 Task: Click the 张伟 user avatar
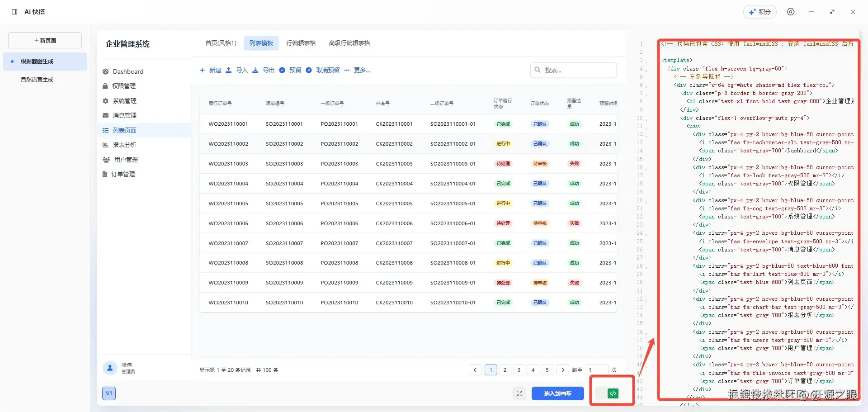point(110,368)
